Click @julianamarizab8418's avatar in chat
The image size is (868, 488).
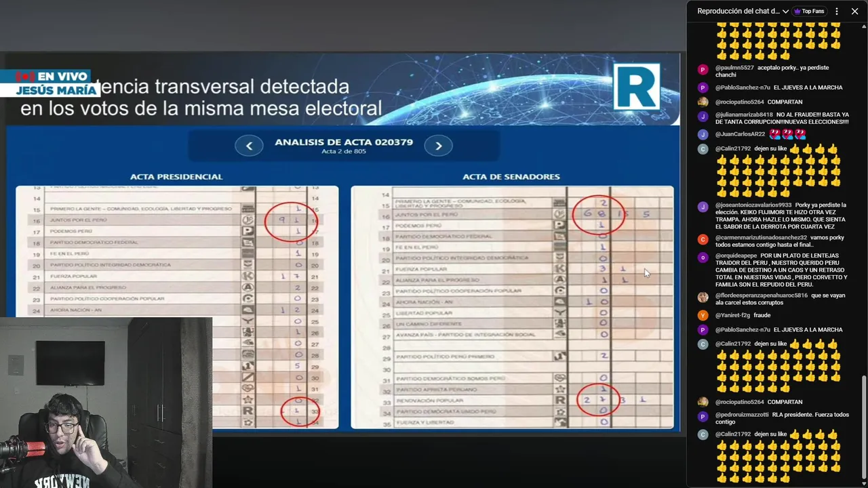coord(703,117)
